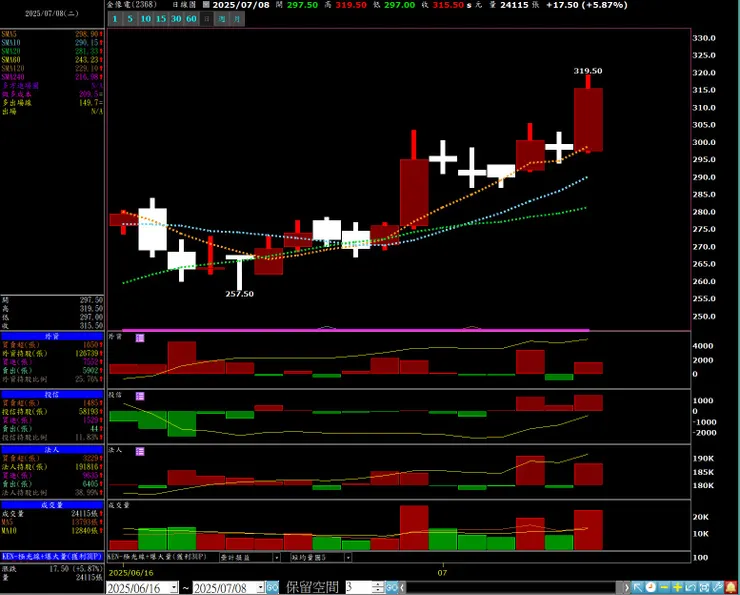
Task: Open the start date 2025/06/16 dropdown
Action: 174,588
